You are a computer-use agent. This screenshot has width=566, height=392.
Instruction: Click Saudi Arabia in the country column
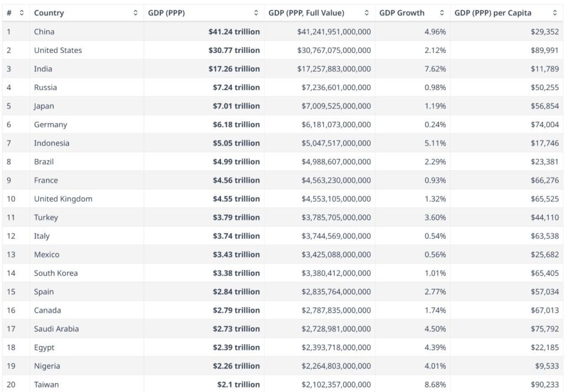click(56, 329)
